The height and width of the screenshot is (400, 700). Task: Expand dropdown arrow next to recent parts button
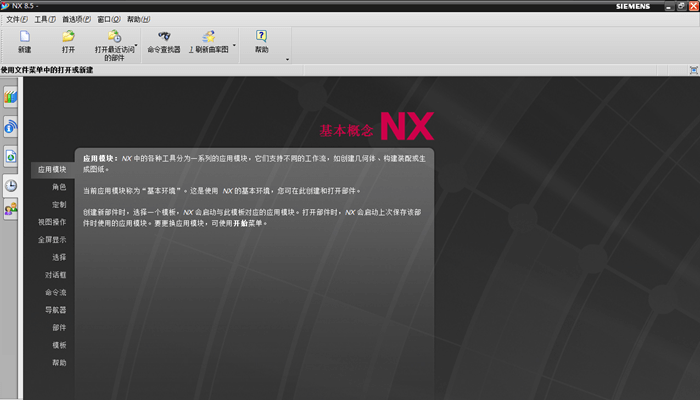click(x=136, y=45)
